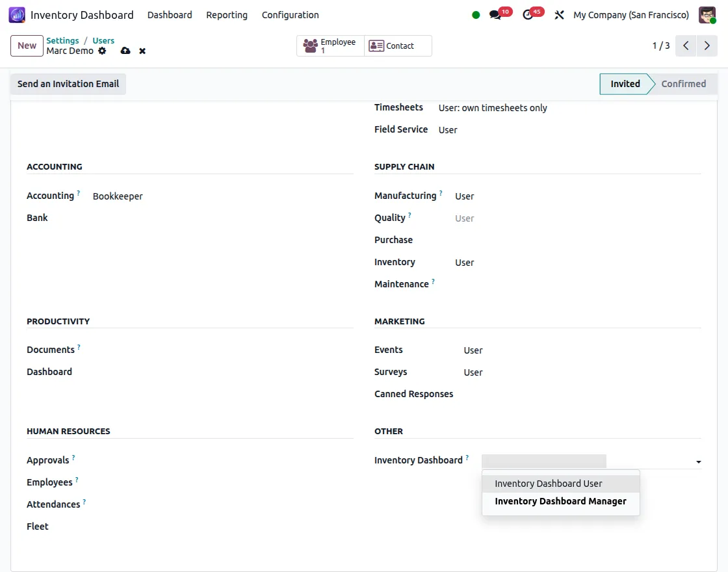The image size is (728, 572).
Task: Discard changes using the X icon near Marc Demo
Action: coord(142,51)
